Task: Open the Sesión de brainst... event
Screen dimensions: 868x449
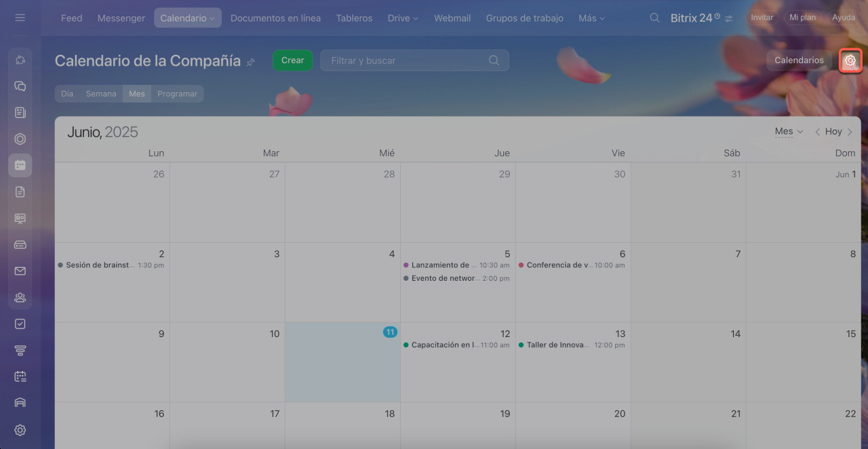Action: click(111, 265)
